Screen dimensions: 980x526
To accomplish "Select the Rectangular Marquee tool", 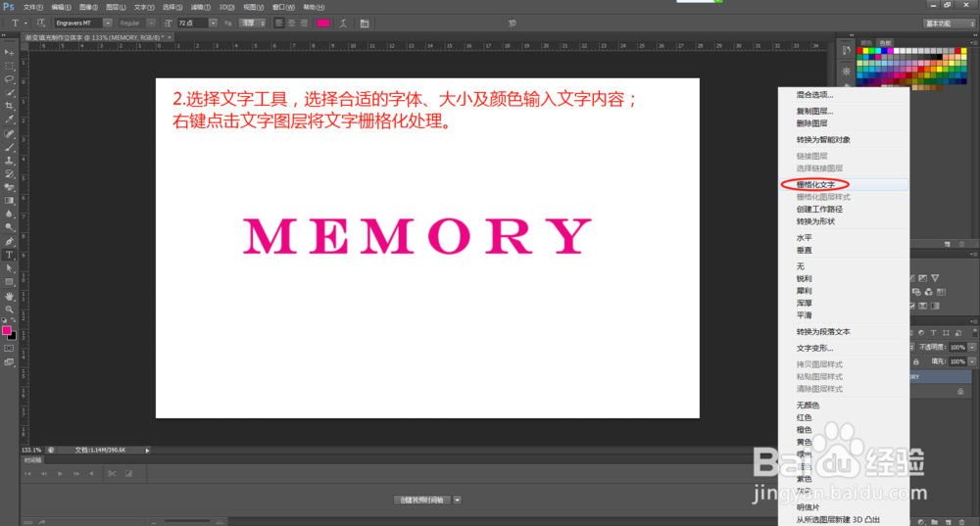I will click(x=10, y=66).
